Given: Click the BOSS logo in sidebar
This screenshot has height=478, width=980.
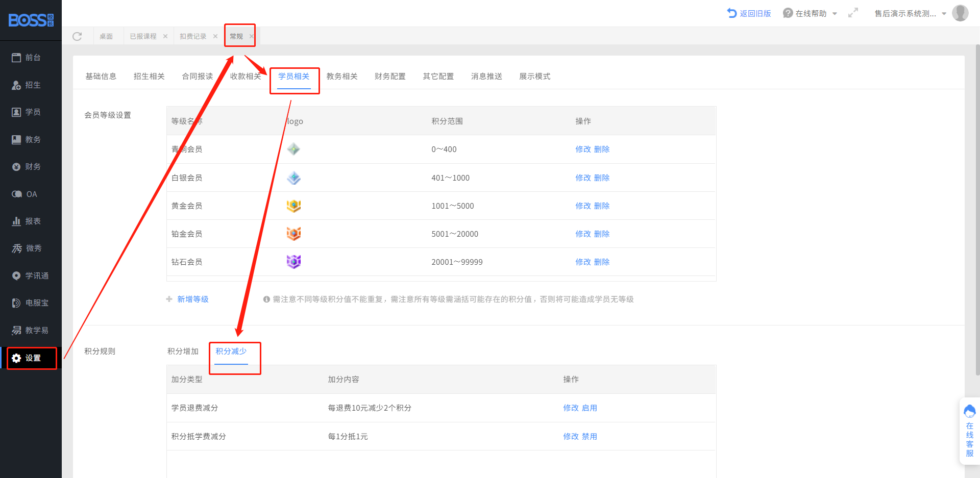Looking at the screenshot, I should pos(31,20).
